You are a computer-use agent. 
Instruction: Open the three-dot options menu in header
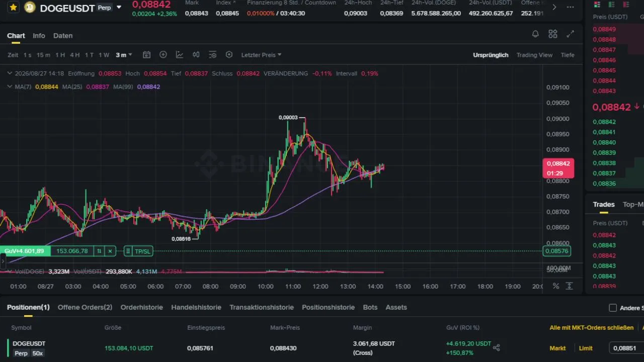tap(570, 7)
